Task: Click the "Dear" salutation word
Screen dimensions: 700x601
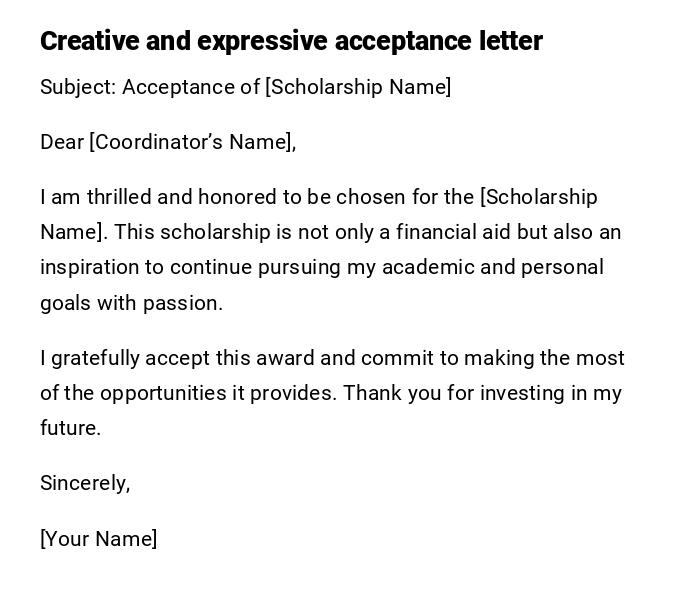Action: pyautogui.click(x=62, y=142)
